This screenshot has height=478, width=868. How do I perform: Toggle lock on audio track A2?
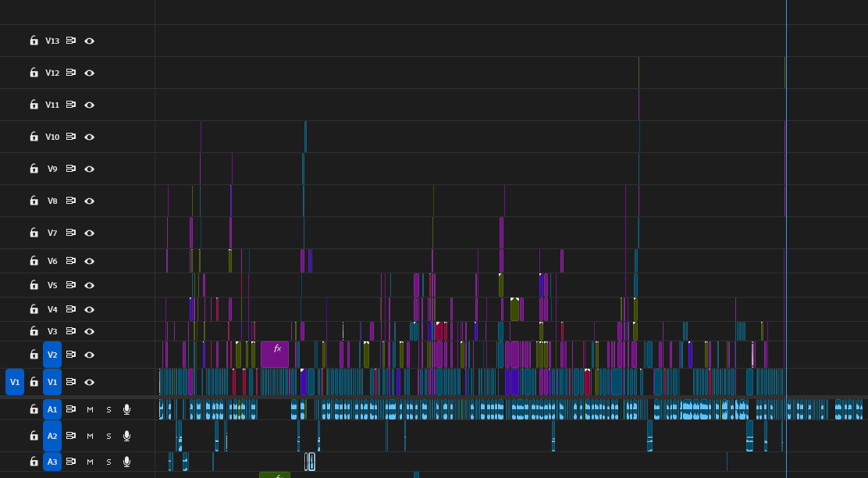34,436
